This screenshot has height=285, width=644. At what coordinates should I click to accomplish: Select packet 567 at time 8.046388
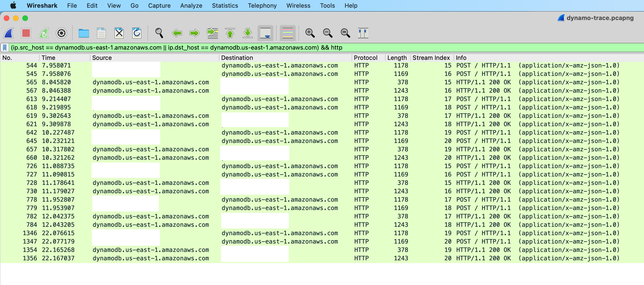pyautogui.click(x=322, y=91)
